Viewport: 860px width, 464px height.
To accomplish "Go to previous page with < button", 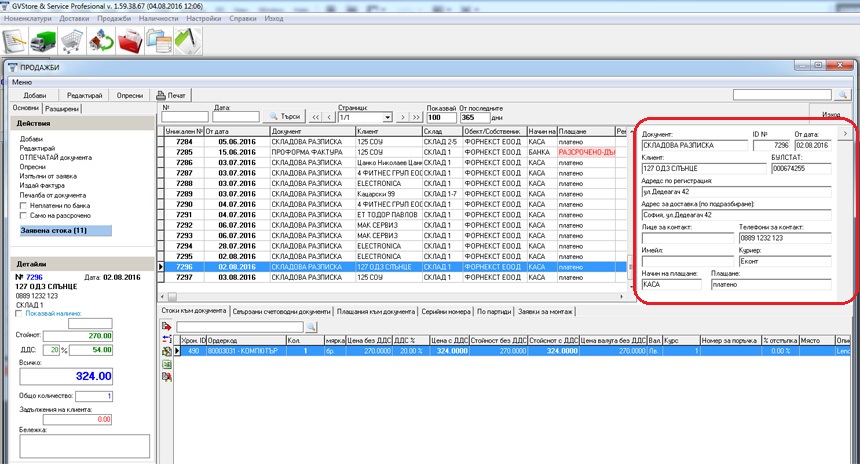I will (x=329, y=117).
